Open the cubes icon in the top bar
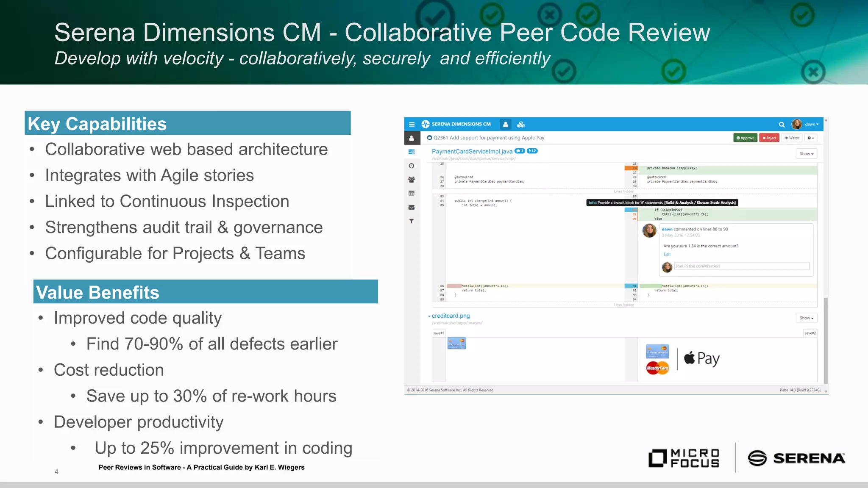868x488 pixels. 521,124
